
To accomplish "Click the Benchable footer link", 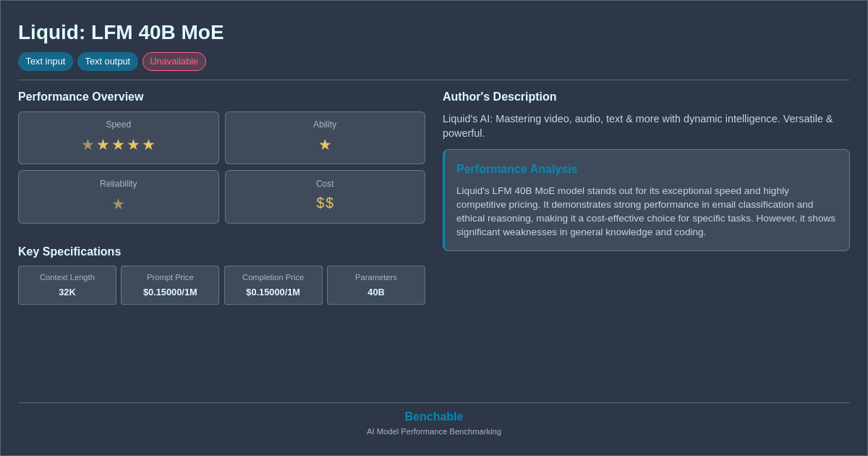I will 433,416.
